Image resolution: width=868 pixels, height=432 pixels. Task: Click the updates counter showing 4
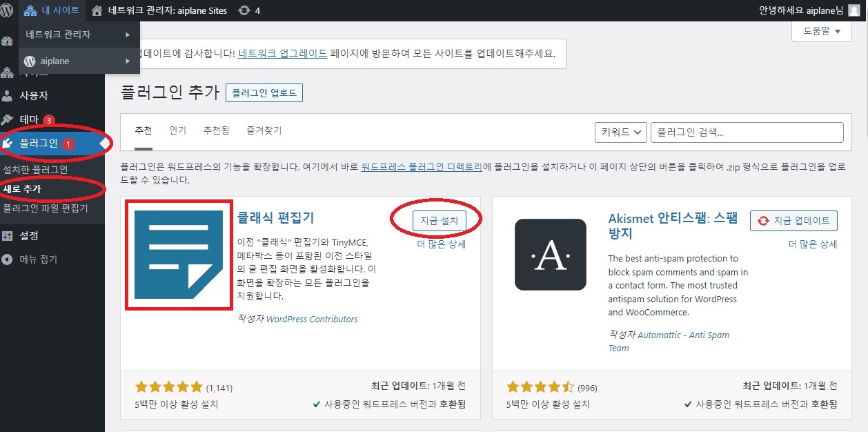[x=249, y=10]
